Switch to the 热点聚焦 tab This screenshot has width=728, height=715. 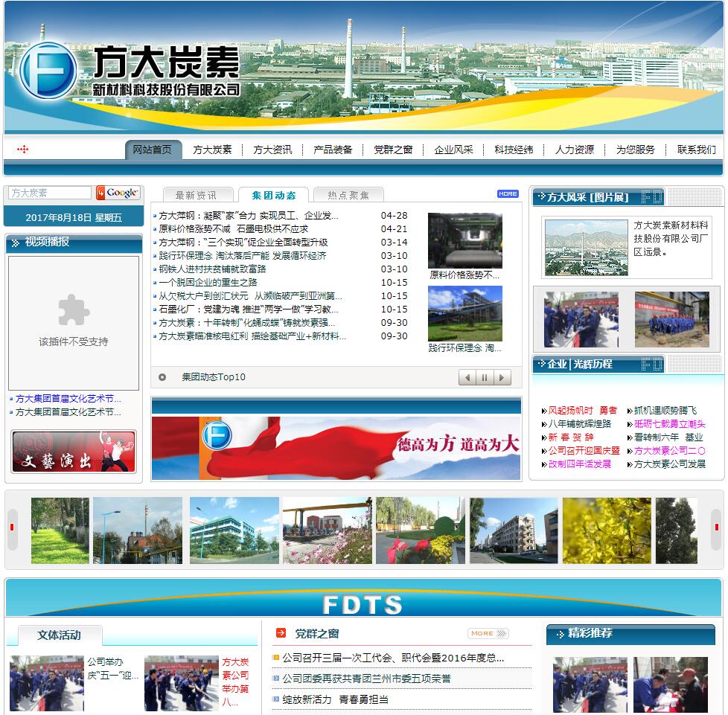[348, 195]
